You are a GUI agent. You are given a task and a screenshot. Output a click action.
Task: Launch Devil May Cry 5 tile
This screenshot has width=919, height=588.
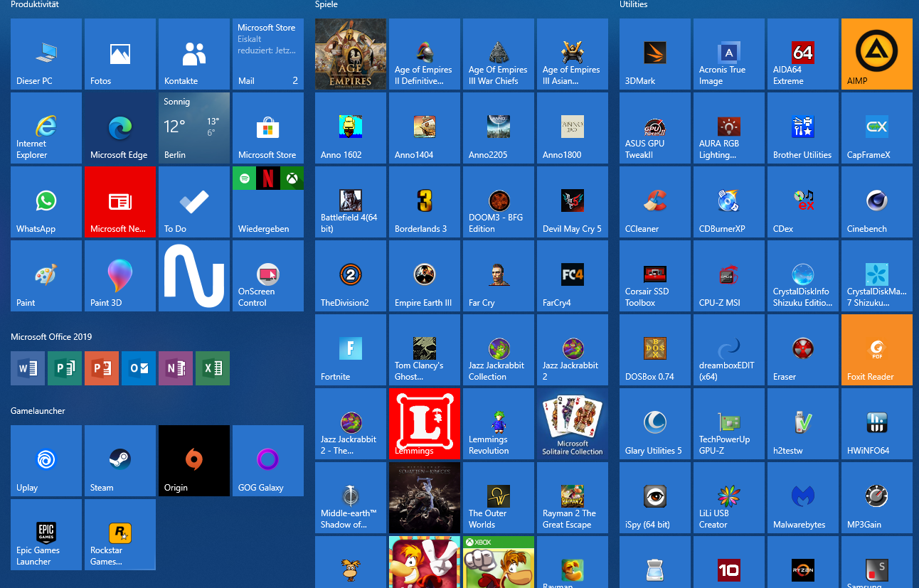click(x=573, y=202)
